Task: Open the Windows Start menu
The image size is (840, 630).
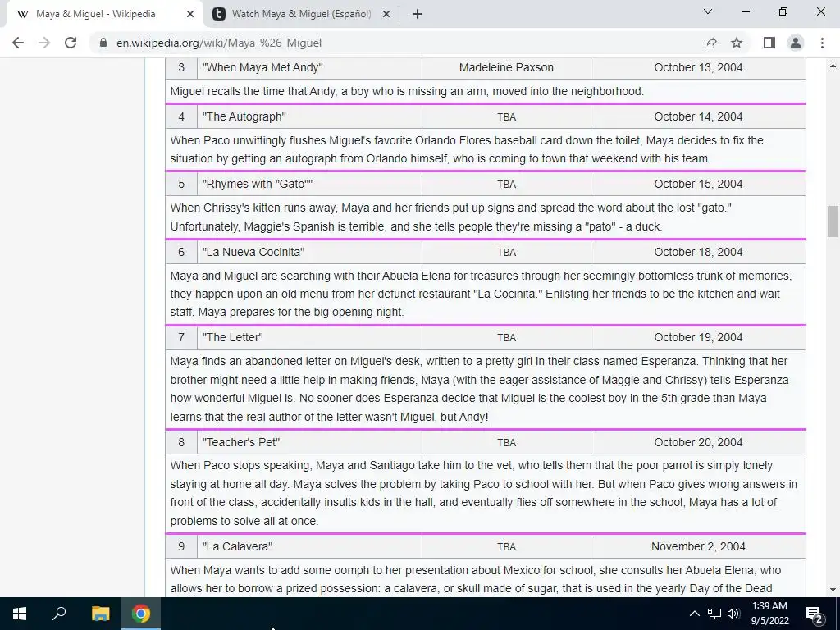Action: coord(20,614)
